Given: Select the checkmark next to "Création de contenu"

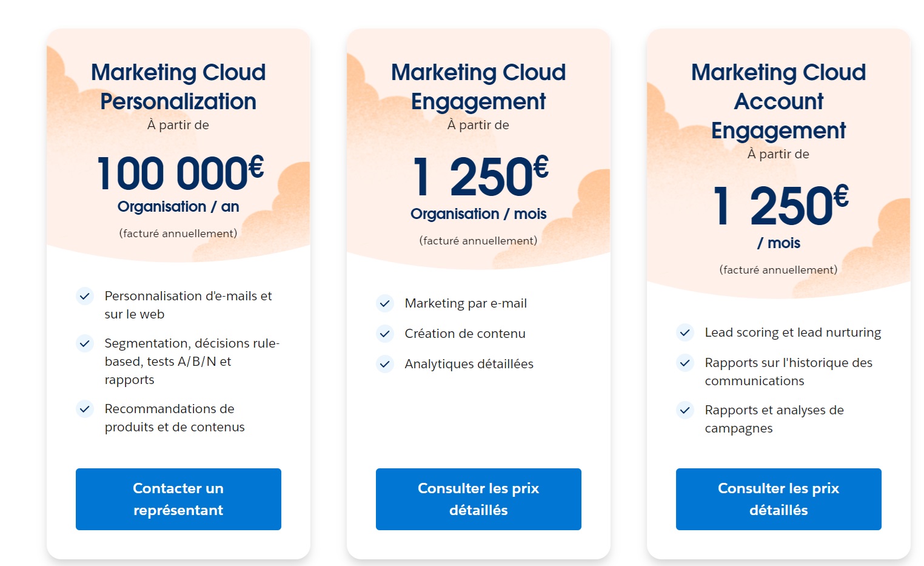Looking at the screenshot, I should (x=385, y=334).
